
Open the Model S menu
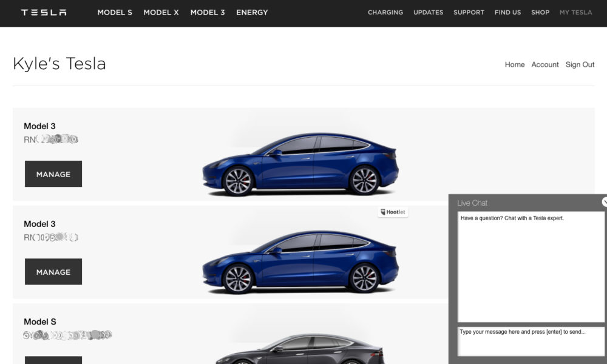(x=115, y=12)
